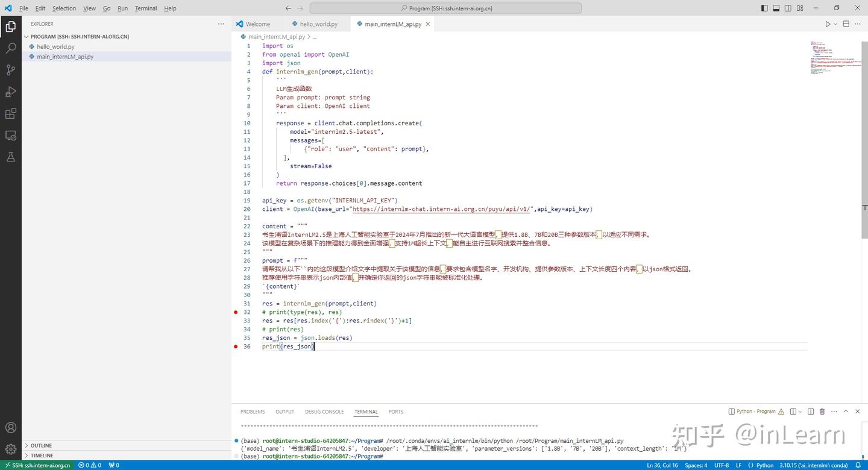The width and height of the screenshot is (868, 470).
Task: Open the Source Control view
Action: point(11,70)
